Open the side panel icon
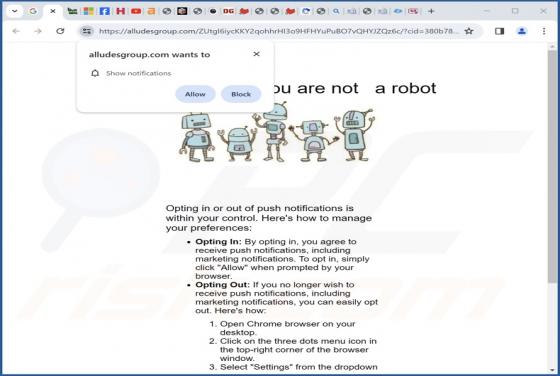560x376 pixels. pyautogui.click(x=500, y=31)
